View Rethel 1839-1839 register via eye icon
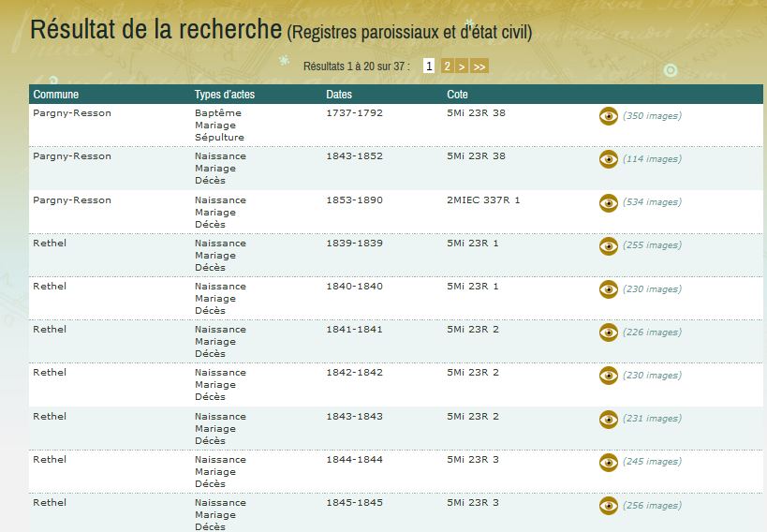 tap(609, 245)
